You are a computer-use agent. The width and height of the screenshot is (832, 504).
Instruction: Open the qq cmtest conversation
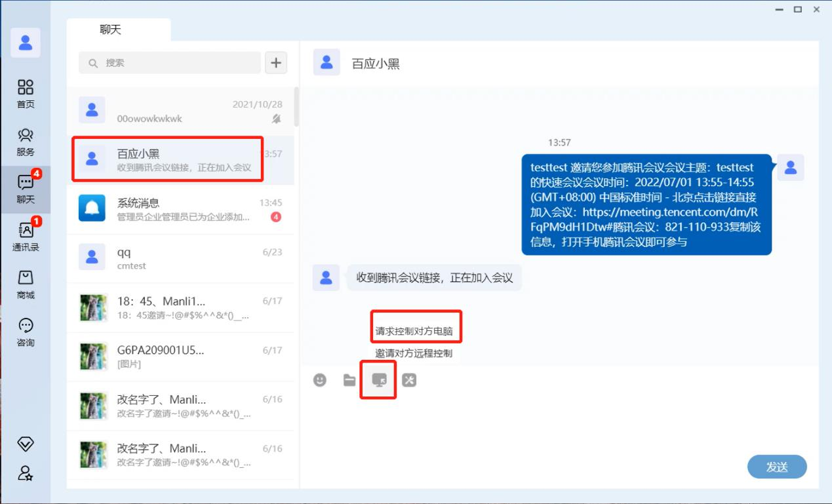(x=180, y=259)
